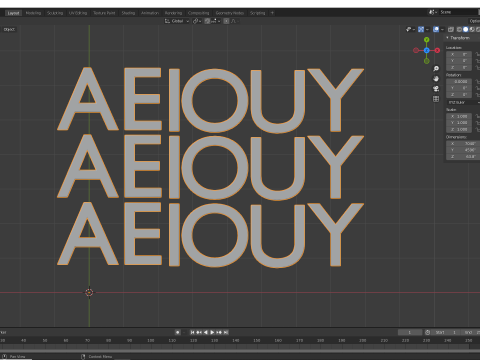The image size is (480, 360).
Task: Toggle X-ray mode
Action: click(451, 29)
